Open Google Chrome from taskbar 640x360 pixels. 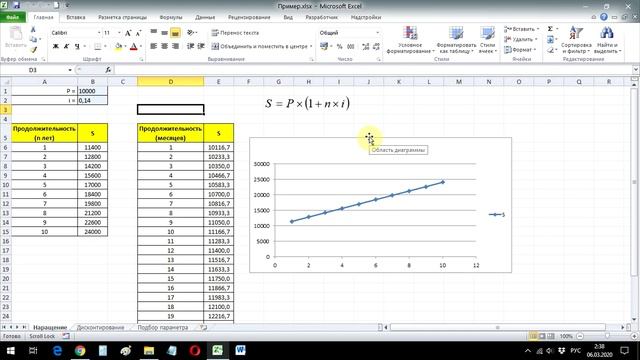(80, 351)
